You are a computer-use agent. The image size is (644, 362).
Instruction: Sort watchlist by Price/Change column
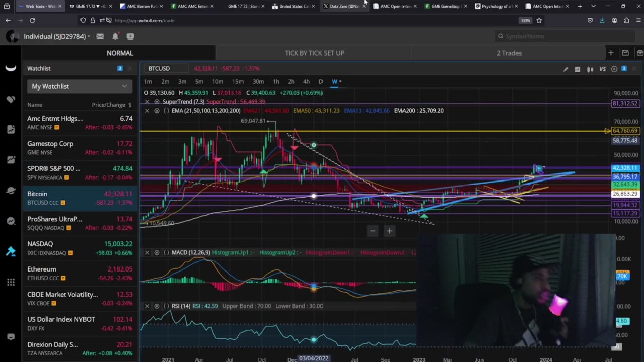(x=111, y=105)
